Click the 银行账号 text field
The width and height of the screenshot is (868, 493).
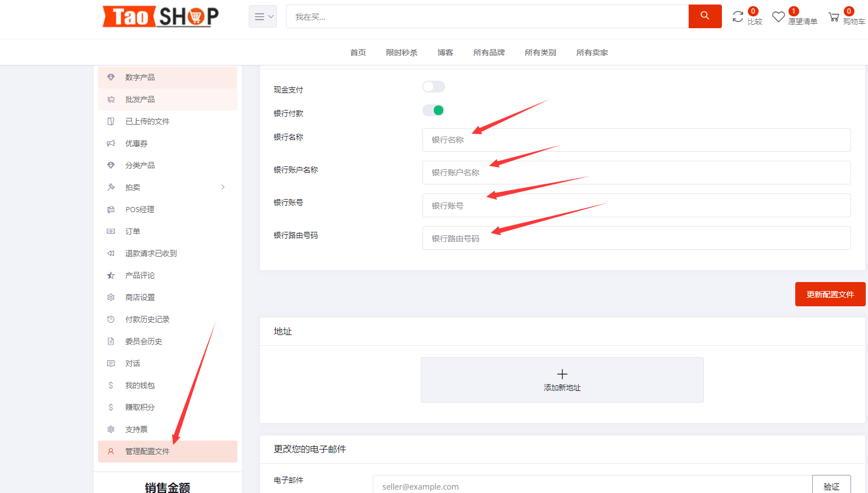click(x=636, y=205)
